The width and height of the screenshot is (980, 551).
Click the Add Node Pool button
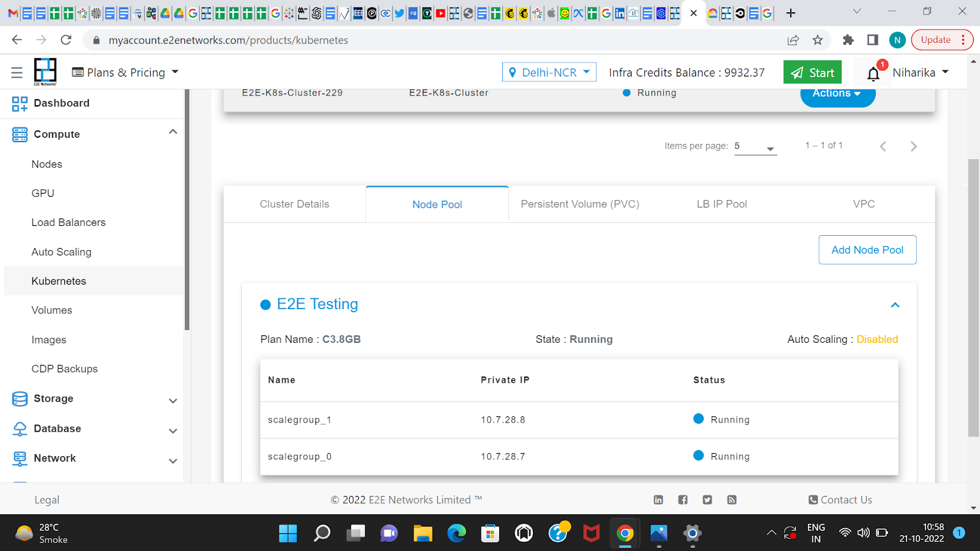click(867, 250)
